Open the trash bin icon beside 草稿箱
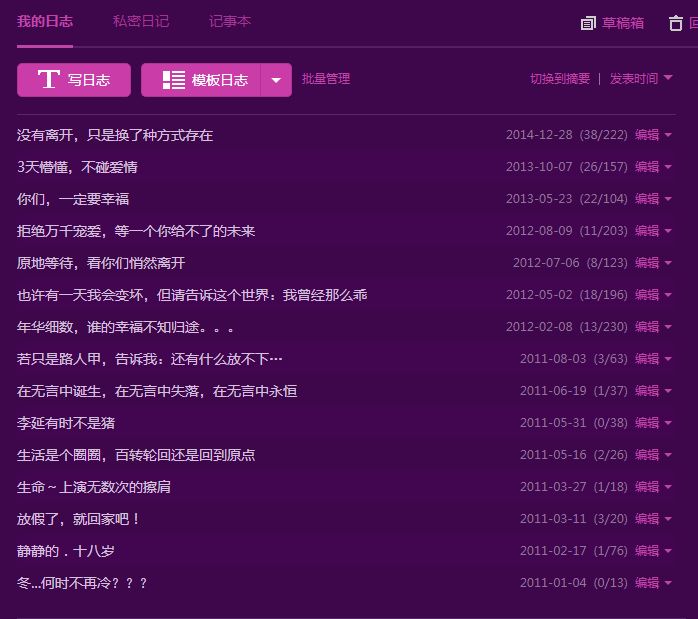Screen dimensions: 698x619 (x=676, y=23)
